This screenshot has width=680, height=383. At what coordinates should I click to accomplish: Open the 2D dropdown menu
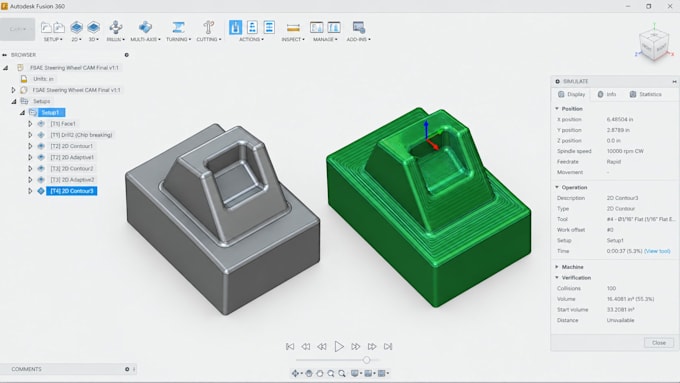tap(76, 39)
